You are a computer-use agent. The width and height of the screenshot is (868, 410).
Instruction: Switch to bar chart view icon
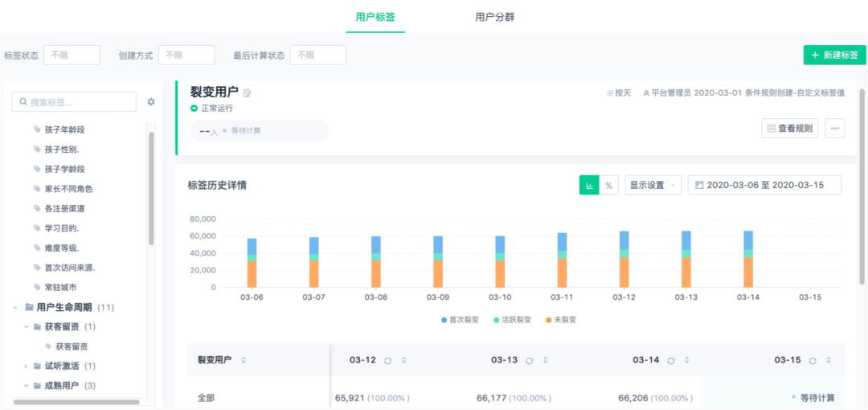point(589,185)
